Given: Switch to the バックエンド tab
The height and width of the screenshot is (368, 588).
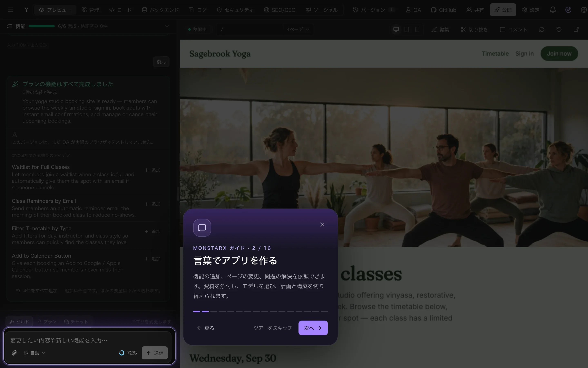Looking at the screenshot, I should [x=160, y=10].
